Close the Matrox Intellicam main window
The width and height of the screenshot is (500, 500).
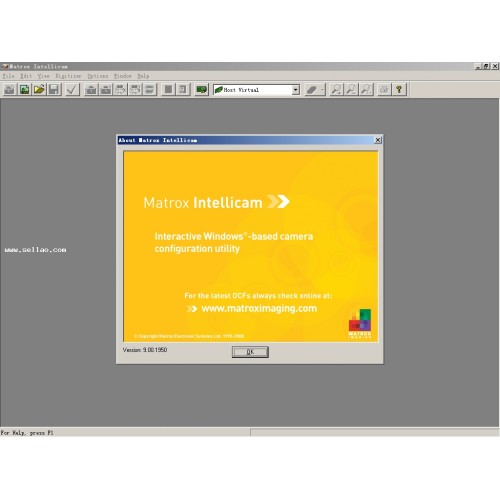tap(495, 66)
